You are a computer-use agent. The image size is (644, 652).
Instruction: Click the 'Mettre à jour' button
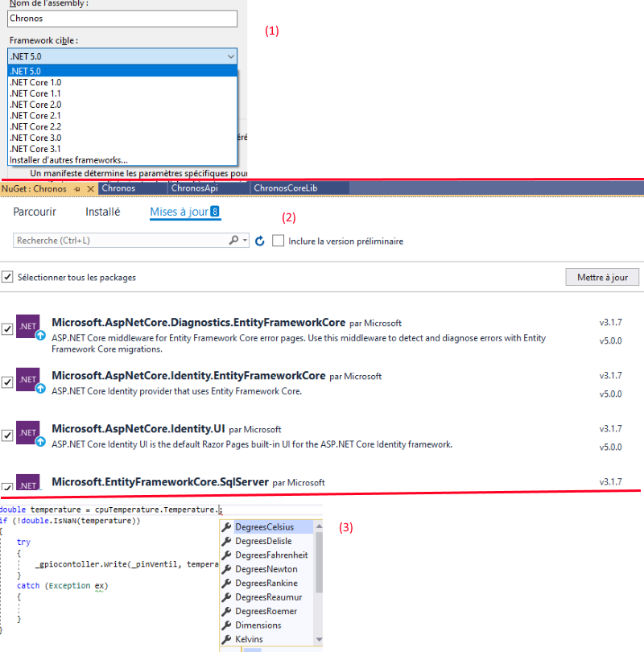click(x=602, y=277)
